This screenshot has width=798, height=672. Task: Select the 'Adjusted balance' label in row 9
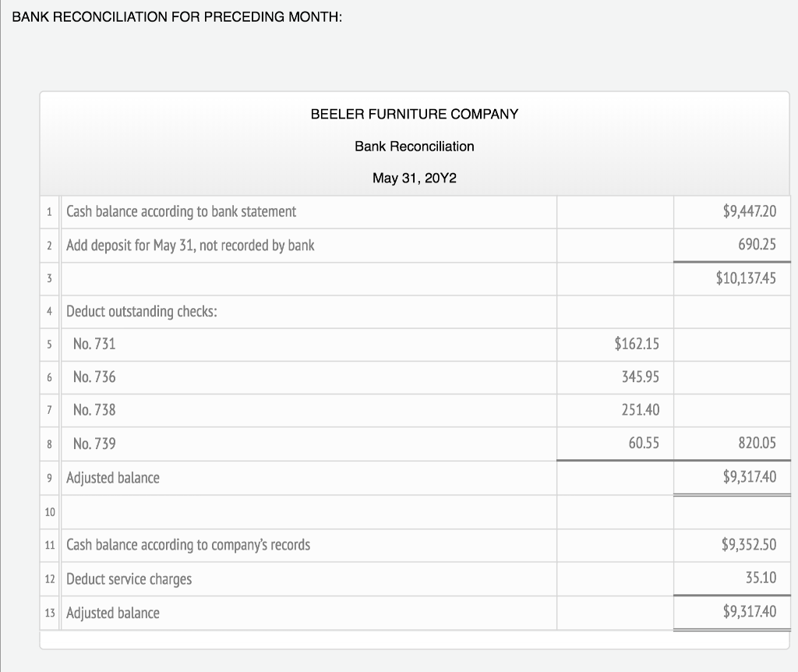click(113, 477)
